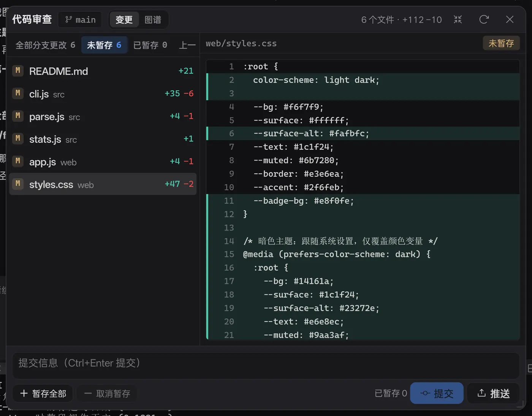Select the partially visible 上一 filter tab
This screenshot has width=532, height=416.
[x=187, y=45]
